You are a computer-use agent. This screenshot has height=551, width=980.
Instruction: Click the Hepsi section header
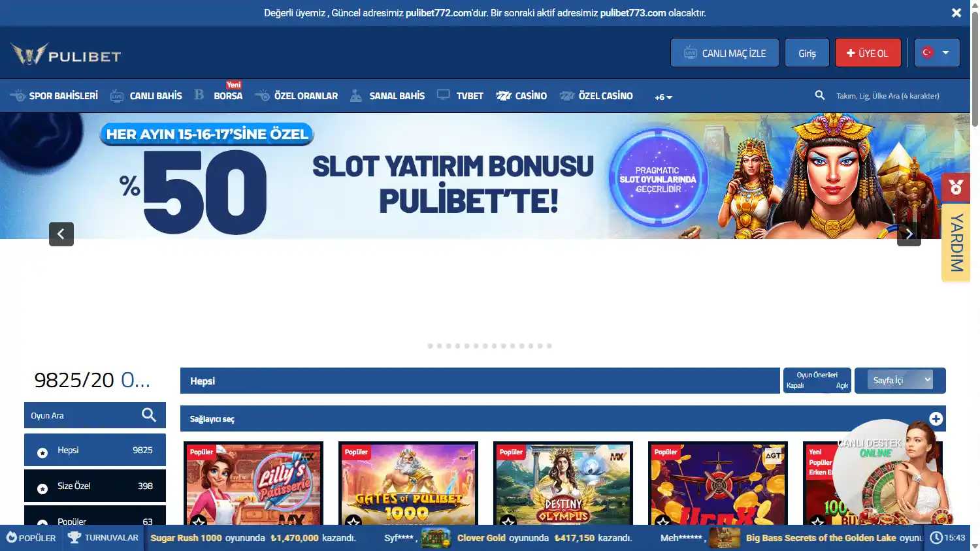pyautogui.click(x=480, y=381)
